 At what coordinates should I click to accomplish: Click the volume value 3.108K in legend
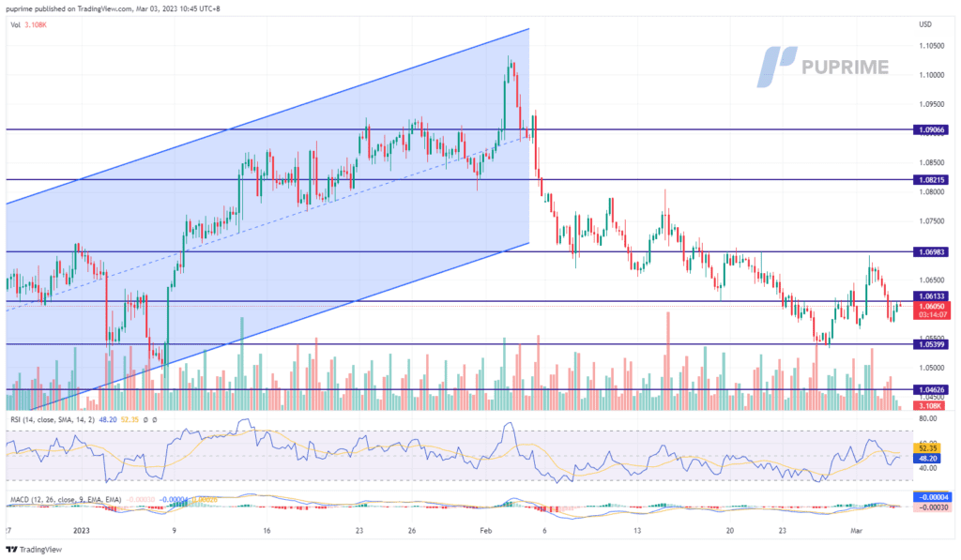[x=36, y=25]
